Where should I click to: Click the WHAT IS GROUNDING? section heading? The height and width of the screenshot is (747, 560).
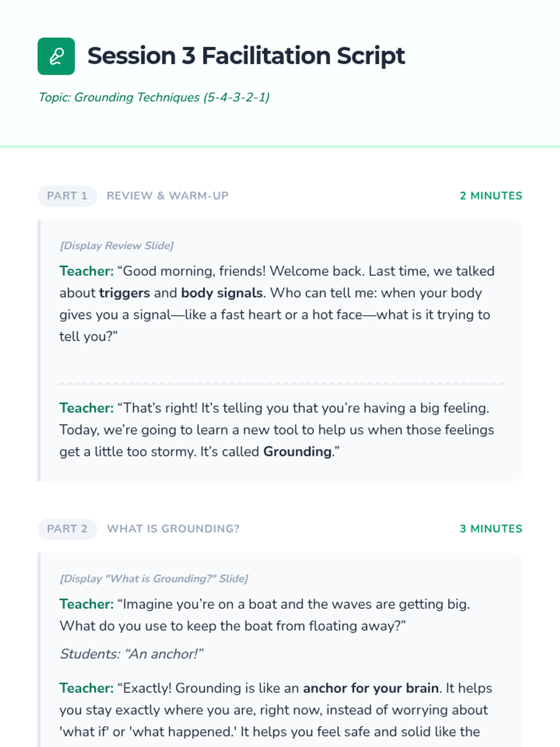coord(173,529)
